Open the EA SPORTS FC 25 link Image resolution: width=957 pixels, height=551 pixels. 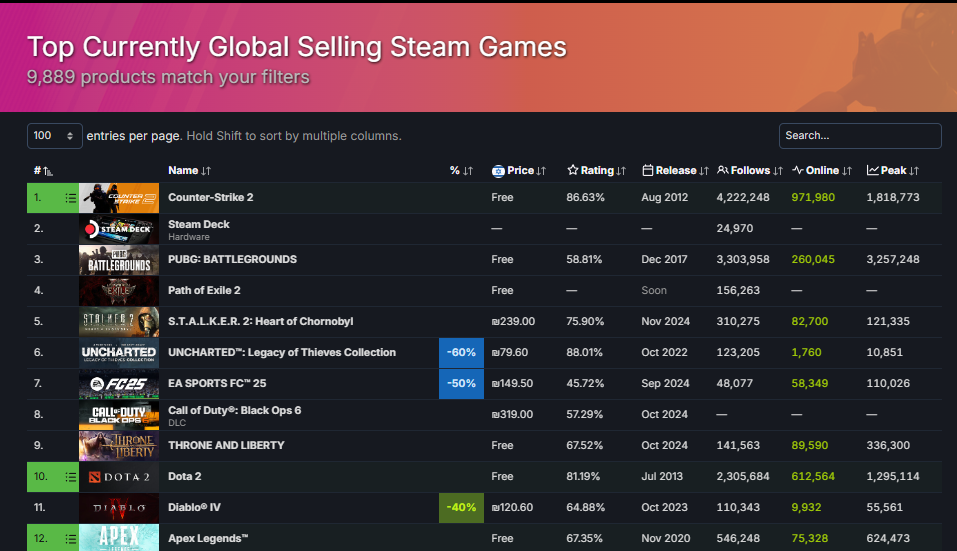point(217,384)
